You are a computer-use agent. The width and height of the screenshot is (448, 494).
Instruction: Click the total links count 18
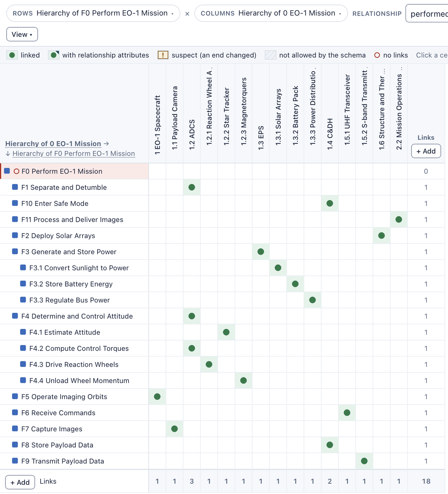pyautogui.click(x=426, y=481)
